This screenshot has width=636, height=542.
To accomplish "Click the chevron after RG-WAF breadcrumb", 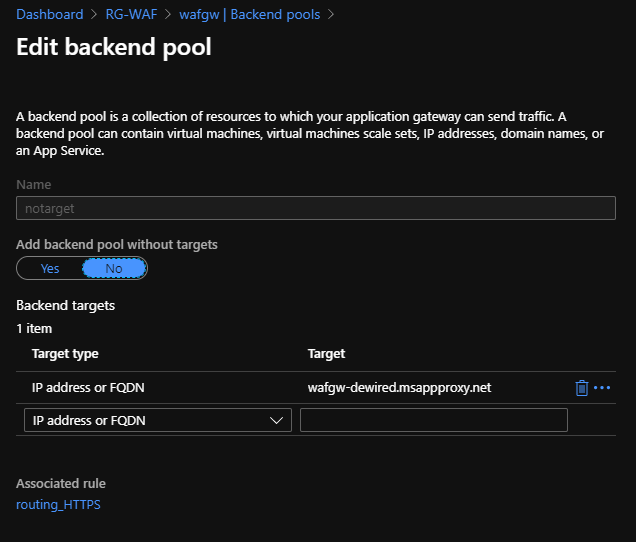I will click(x=167, y=15).
